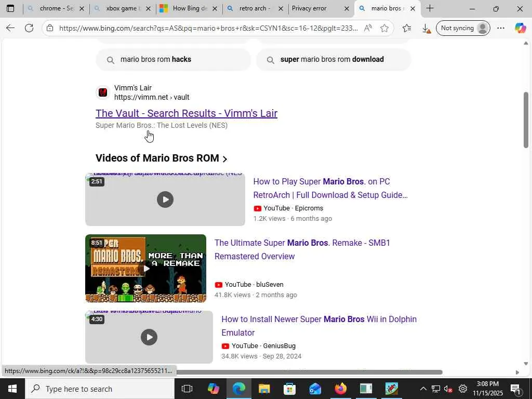Close the Privacy error tab
The image size is (532, 399).
click(347, 9)
